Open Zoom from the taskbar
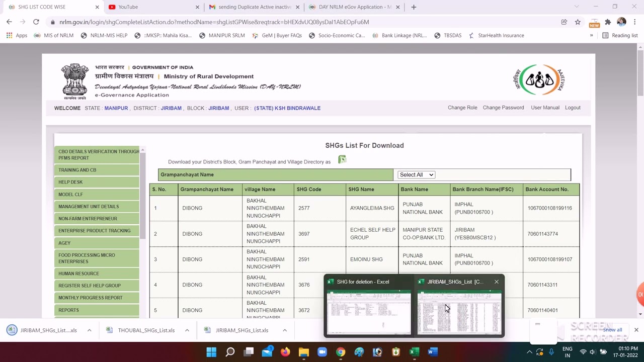 point(322,352)
